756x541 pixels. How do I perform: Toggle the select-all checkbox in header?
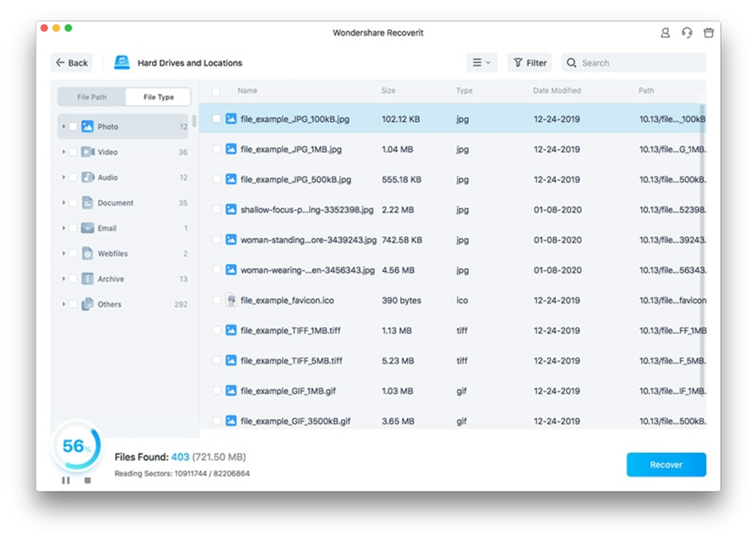coord(216,91)
